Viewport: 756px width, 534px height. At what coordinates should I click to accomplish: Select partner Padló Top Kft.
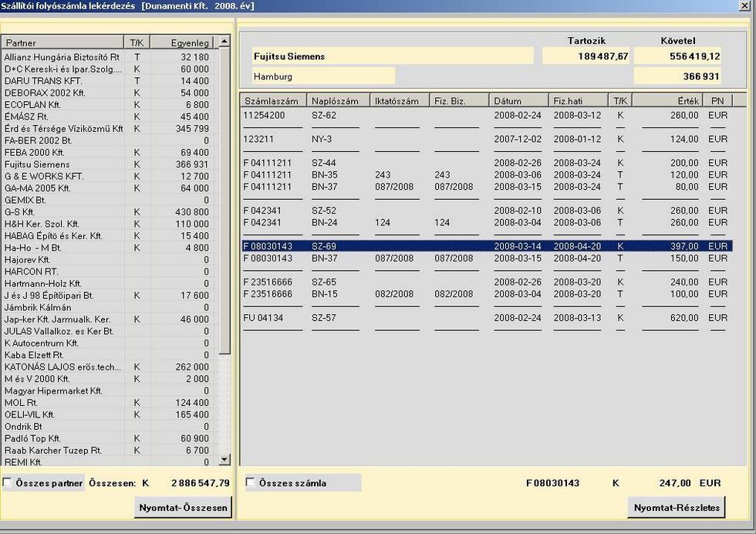pyautogui.click(x=110, y=438)
